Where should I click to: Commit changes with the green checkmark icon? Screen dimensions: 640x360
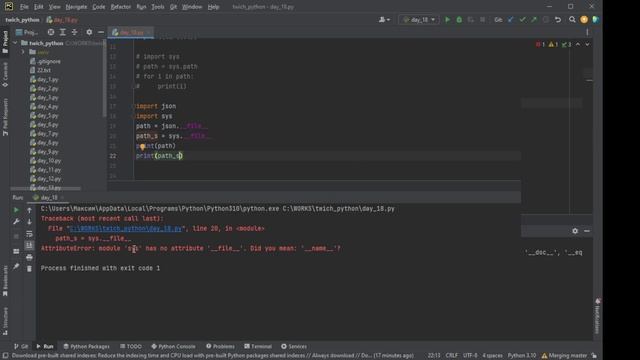(522, 20)
